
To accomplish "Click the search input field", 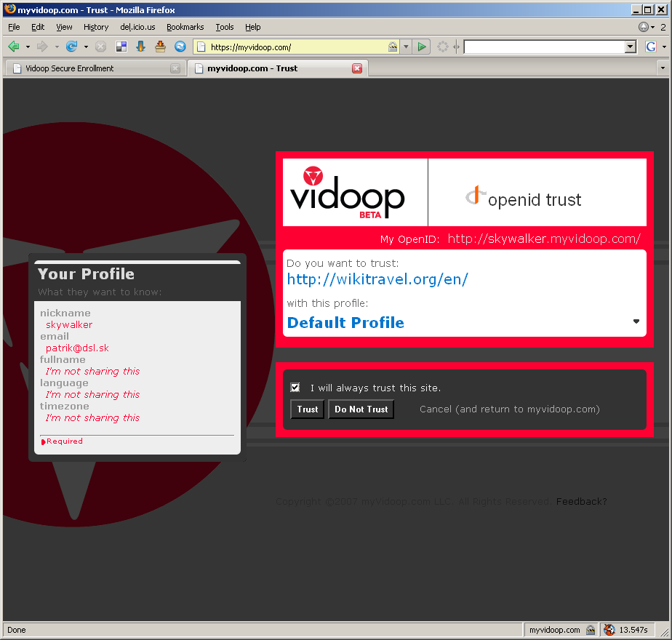I will click(x=544, y=47).
